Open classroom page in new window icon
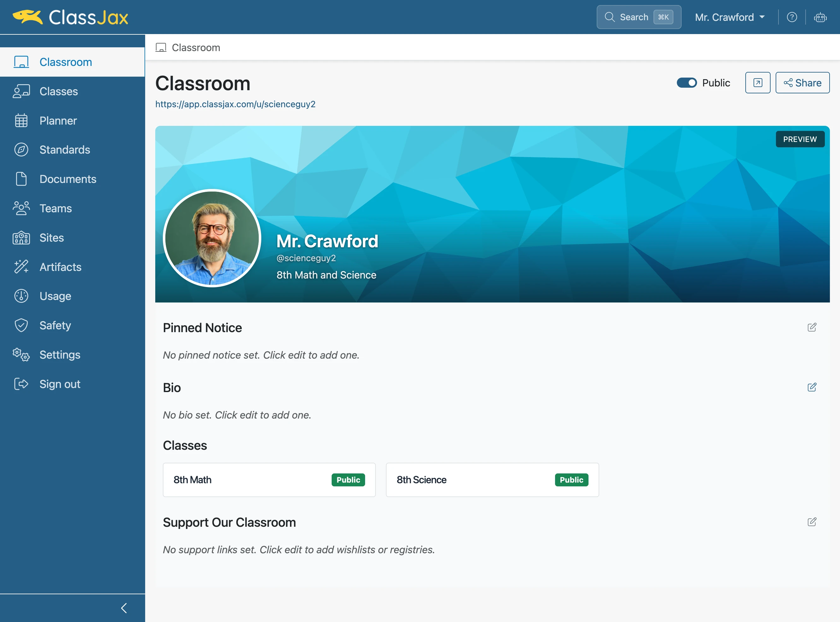This screenshot has height=622, width=840. [x=758, y=82]
